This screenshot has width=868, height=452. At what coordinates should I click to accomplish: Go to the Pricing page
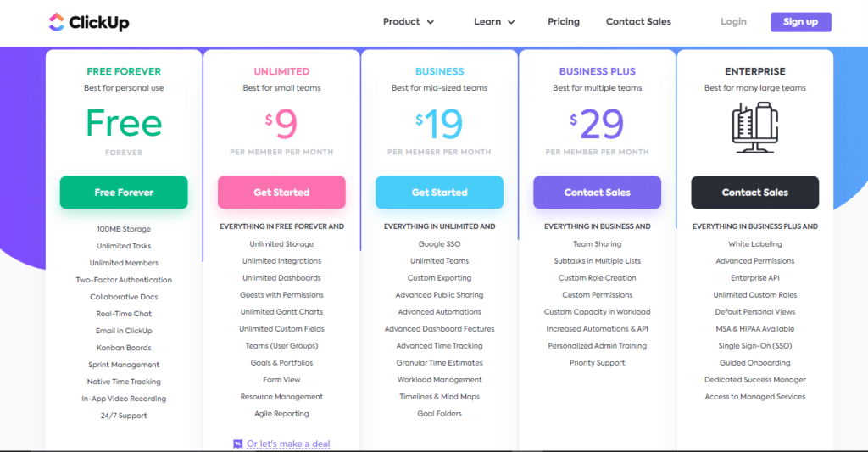tap(564, 21)
